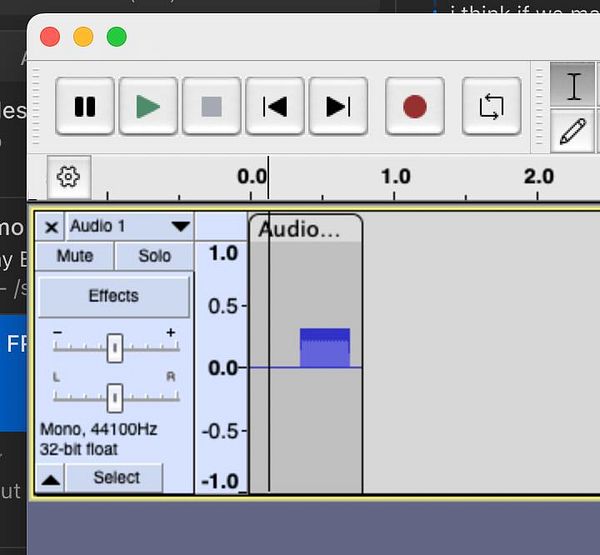Open timeline options with the gear icon
The image size is (600, 555).
pos(69,177)
